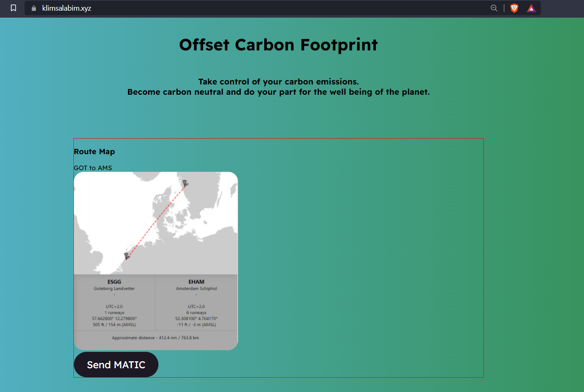Click Goteborg Landvetter airport name
The height and width of the screenshot is (392, 584).
pos(114,289)
